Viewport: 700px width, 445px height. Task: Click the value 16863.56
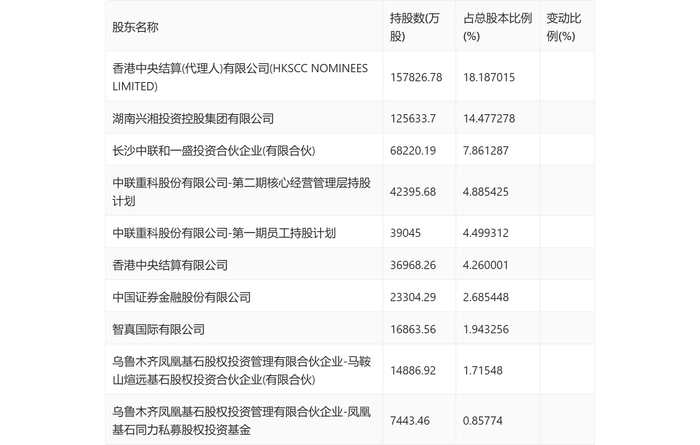(413, 329)
